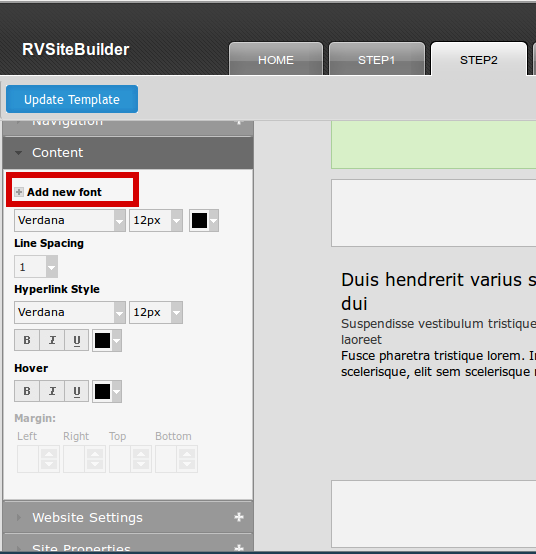The height and width of the screenshot is (554, 536).
Task: Switch to the STEP1 tab
Action: pyautogui.click(x=377, y=59)
